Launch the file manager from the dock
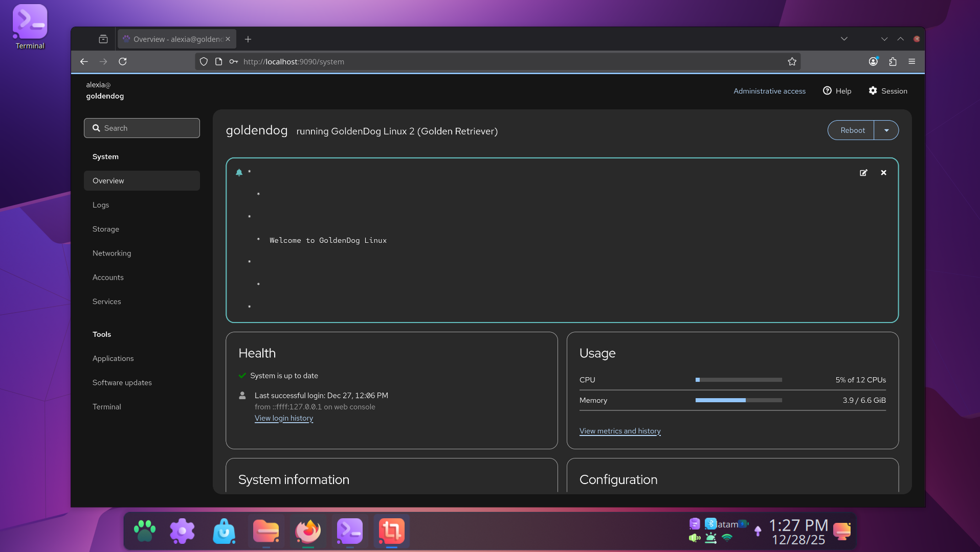Viewport: 980px width, 552px height. tap(266, 531)
